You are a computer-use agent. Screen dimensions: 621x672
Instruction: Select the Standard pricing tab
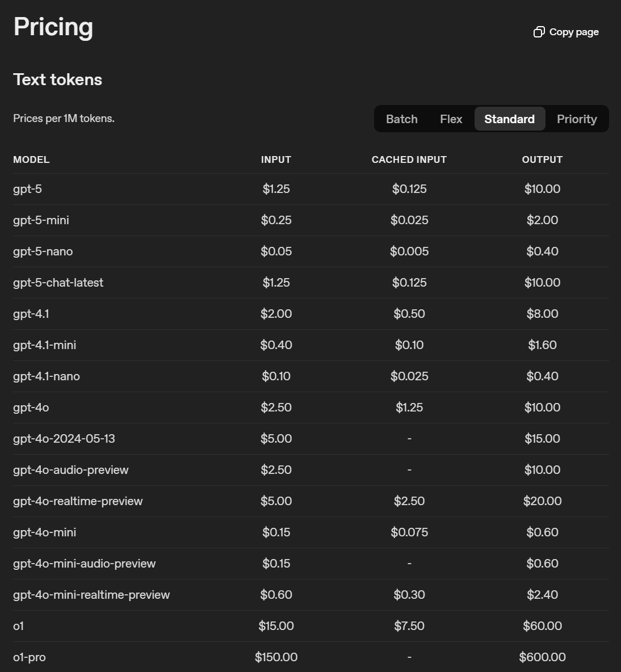click(510, 119)
